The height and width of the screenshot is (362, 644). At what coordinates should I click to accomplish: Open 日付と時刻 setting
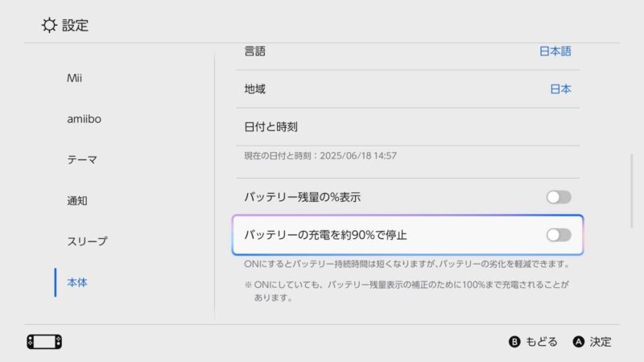click(x=408, y=127)
